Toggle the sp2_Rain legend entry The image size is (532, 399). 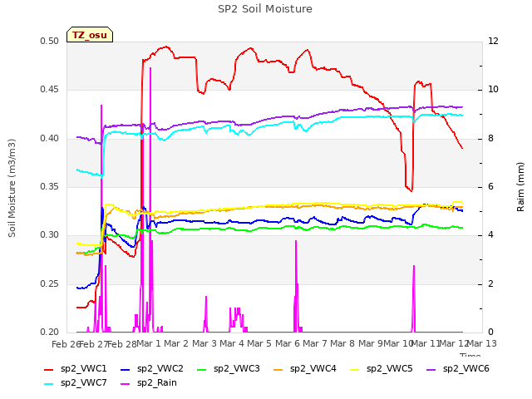[x=149, y=383]
